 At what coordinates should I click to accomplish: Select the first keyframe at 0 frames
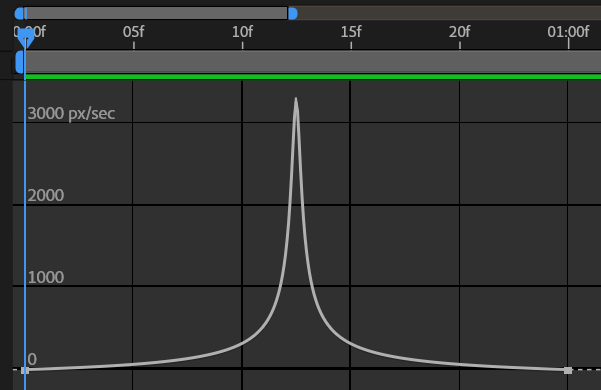pos(25,370)
